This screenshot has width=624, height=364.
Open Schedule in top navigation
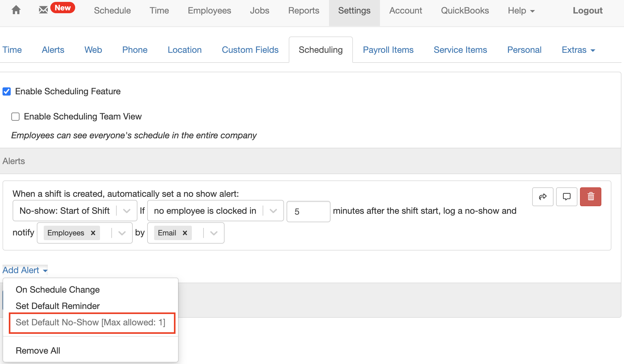pos(112,11)
